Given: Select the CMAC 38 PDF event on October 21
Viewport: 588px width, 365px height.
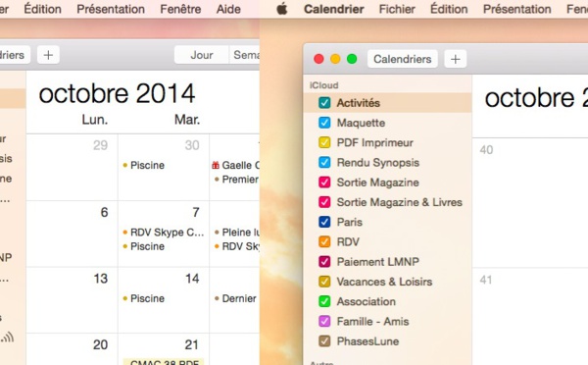Looking at the screenshot, I should pos(164,362).
